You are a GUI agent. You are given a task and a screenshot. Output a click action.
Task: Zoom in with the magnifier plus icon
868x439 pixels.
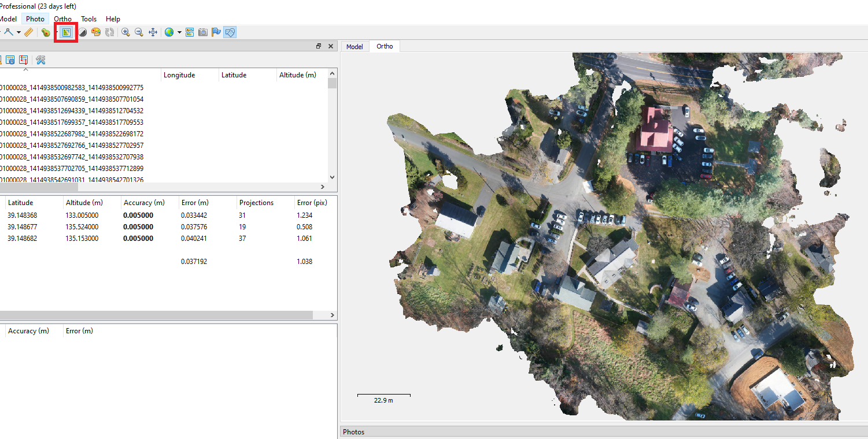[125, 32]
